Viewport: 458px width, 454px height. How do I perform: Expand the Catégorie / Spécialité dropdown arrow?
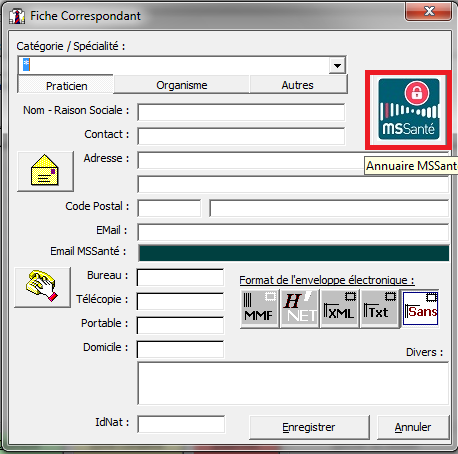(x=337, y=65)
